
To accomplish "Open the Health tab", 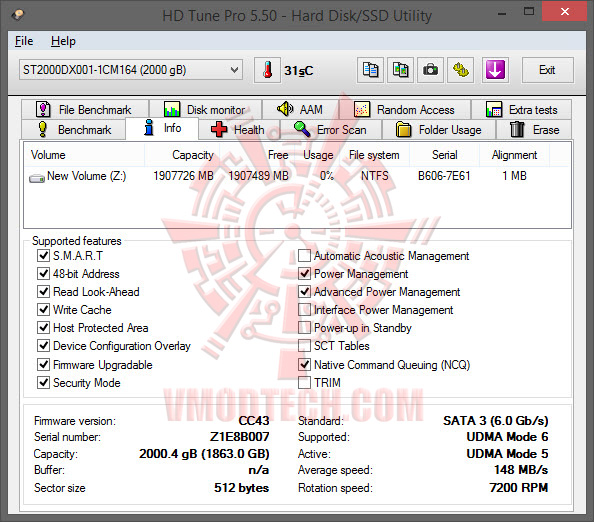I will [x=239, y=130].
